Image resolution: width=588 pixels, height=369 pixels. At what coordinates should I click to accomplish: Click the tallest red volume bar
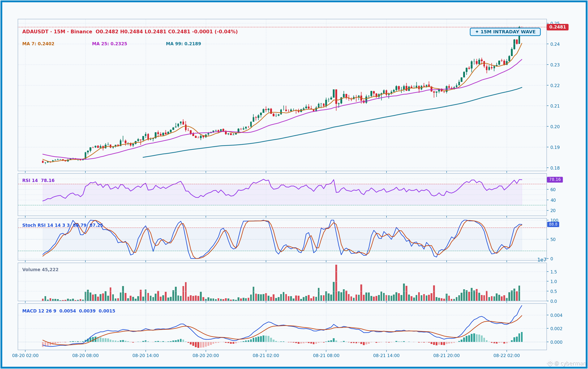coord(336,283)
